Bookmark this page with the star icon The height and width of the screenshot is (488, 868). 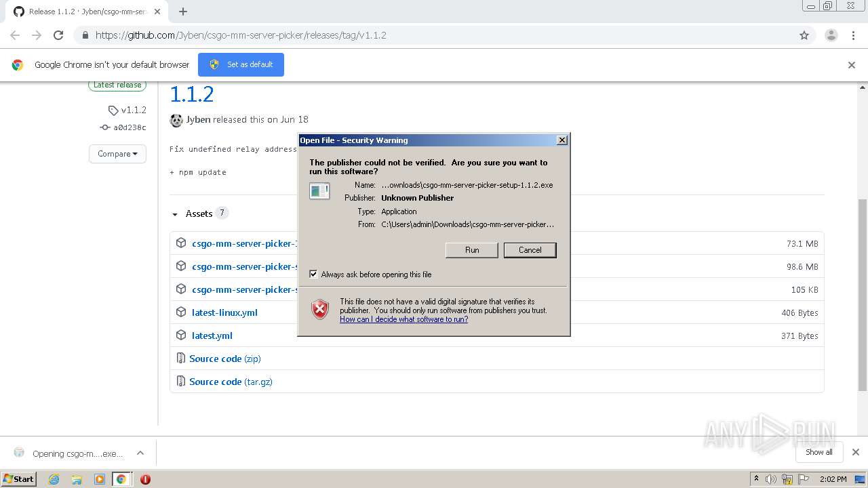point(804,35)
